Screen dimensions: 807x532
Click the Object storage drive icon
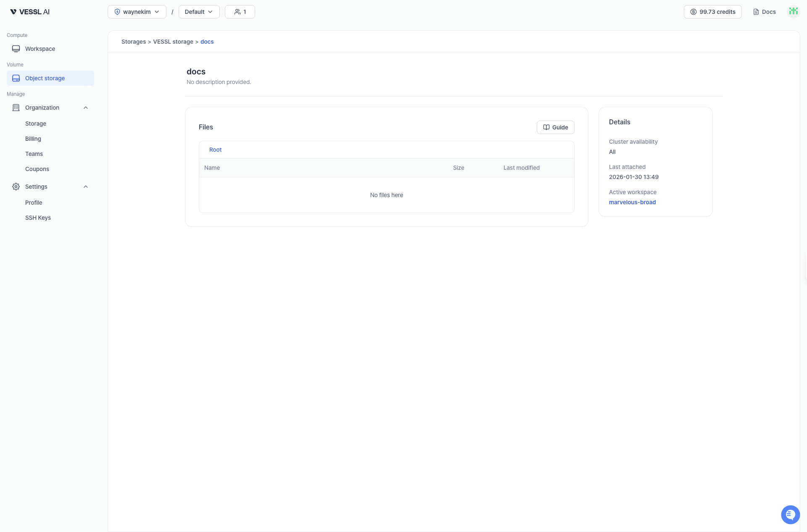16,78
